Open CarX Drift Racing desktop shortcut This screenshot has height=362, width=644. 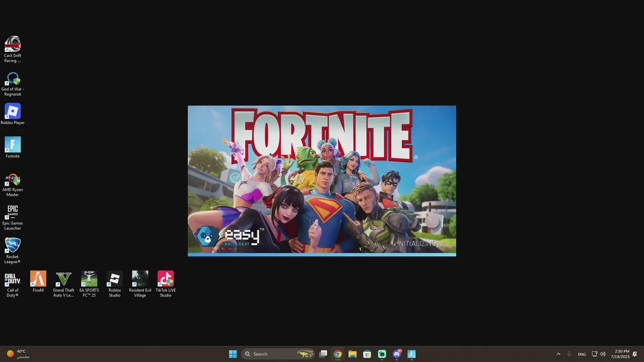[13, 49]
